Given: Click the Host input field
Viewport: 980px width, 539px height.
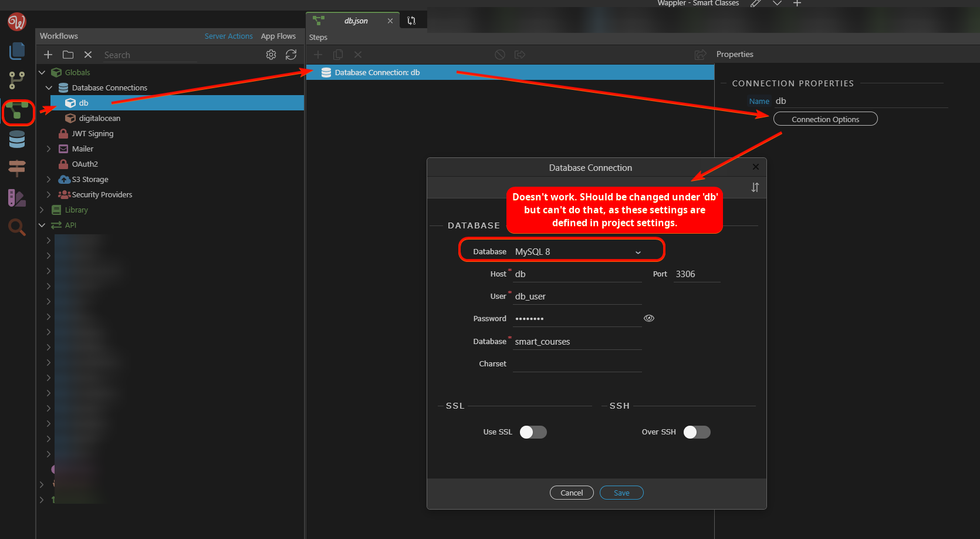Looking at the screenshot, I should [577, 274].
